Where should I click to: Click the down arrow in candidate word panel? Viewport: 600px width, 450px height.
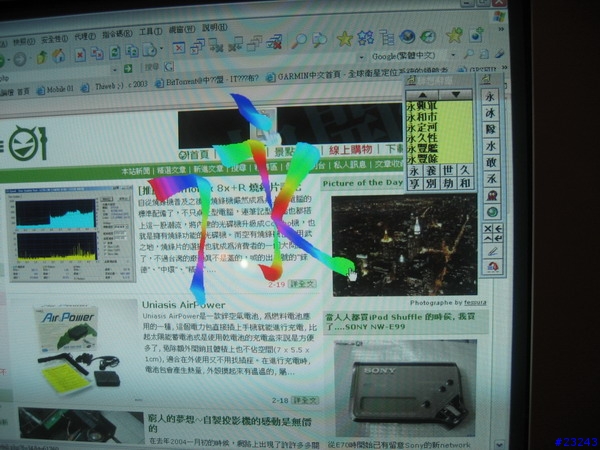tap(456, 95)
